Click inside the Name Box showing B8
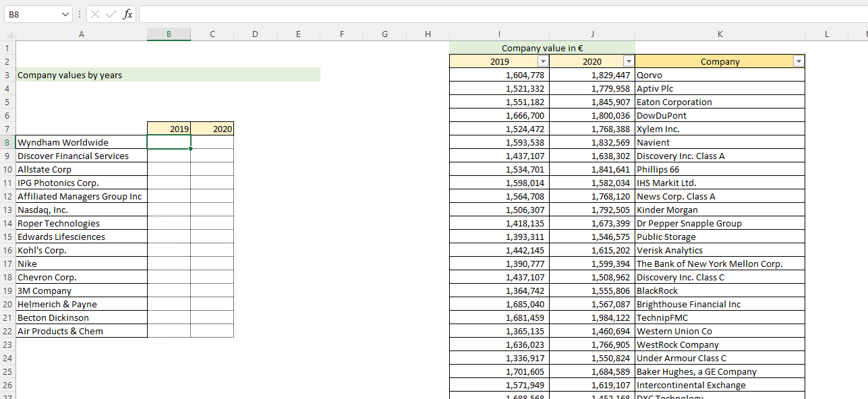This screenshot has height=399, width=868. pos(32,14)
